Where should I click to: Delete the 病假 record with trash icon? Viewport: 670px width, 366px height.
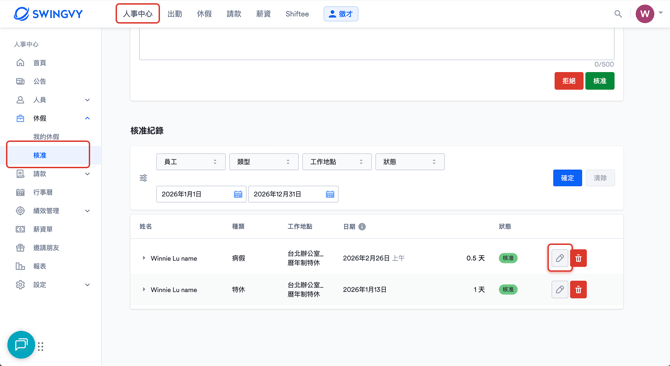(x=579, y=258)
